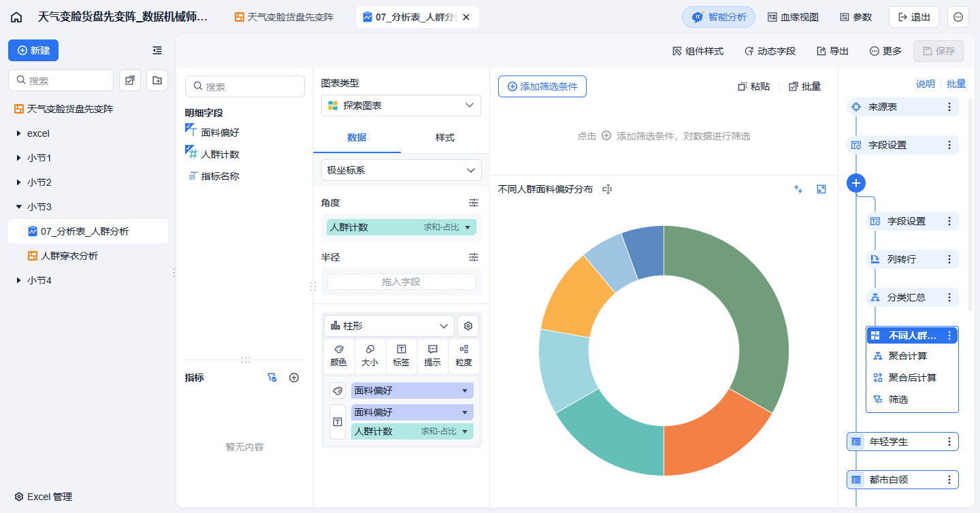Click the sparkle icon above the chart
980x513 pixels.
click(798, 189)
